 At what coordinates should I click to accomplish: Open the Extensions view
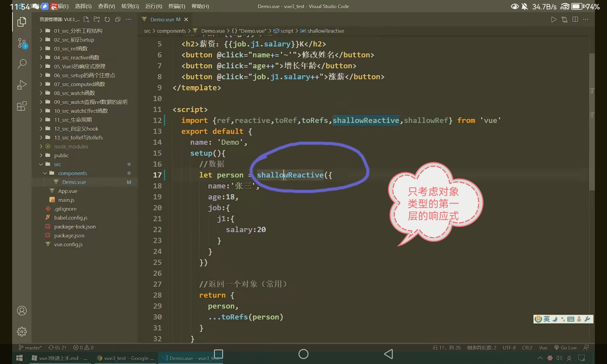[x=22, y=106]
